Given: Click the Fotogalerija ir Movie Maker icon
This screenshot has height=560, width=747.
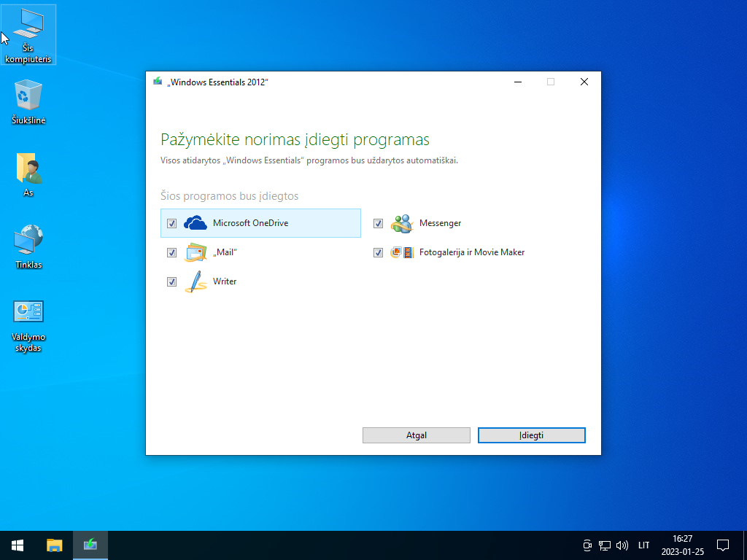Looking at the screenshot, I should click(402, 252).
